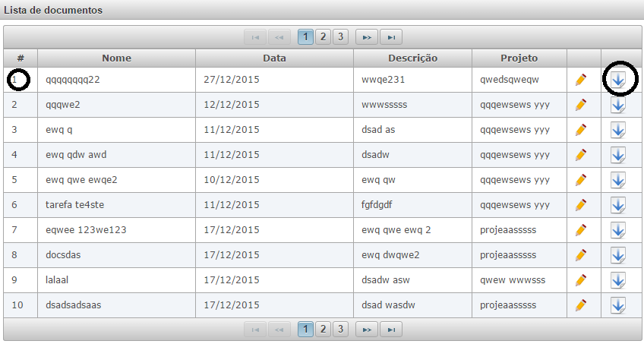Download the qqqwe2 document

coord(618,105)
